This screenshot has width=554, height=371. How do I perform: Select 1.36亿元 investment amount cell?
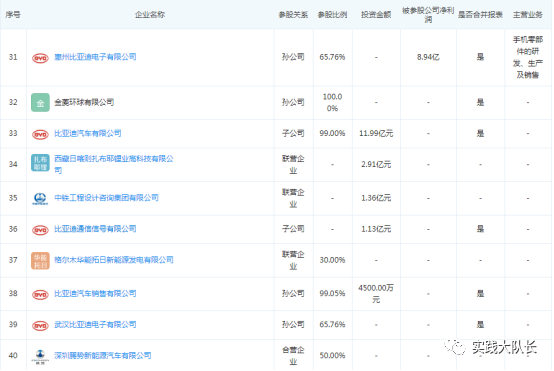[376, 198]
